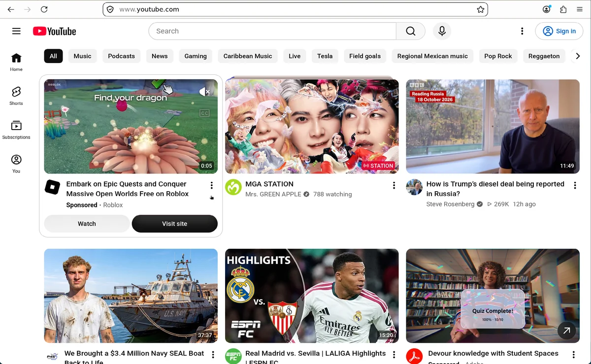
Task: Open the You section in sidebar
Action: coord(16,164)
